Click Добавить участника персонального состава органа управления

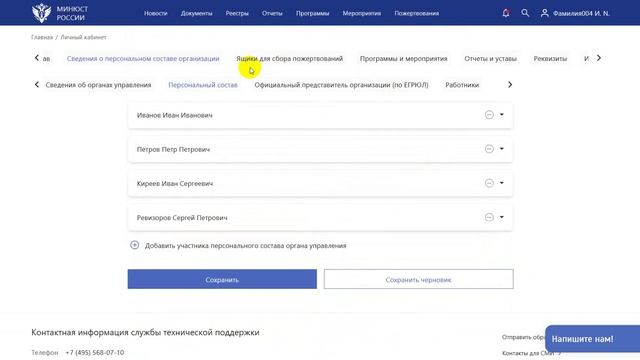pyautogui.click(x=245, y=246)
